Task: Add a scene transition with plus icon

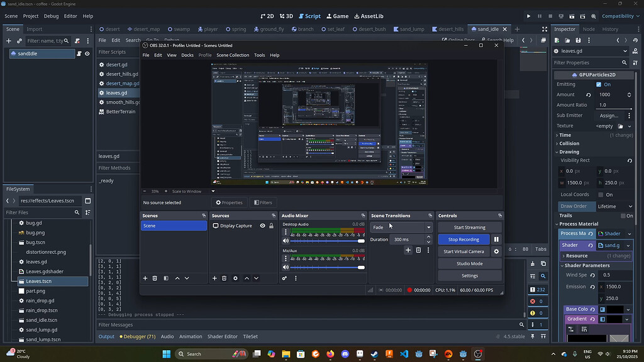Action: click(x=408, y=250)
